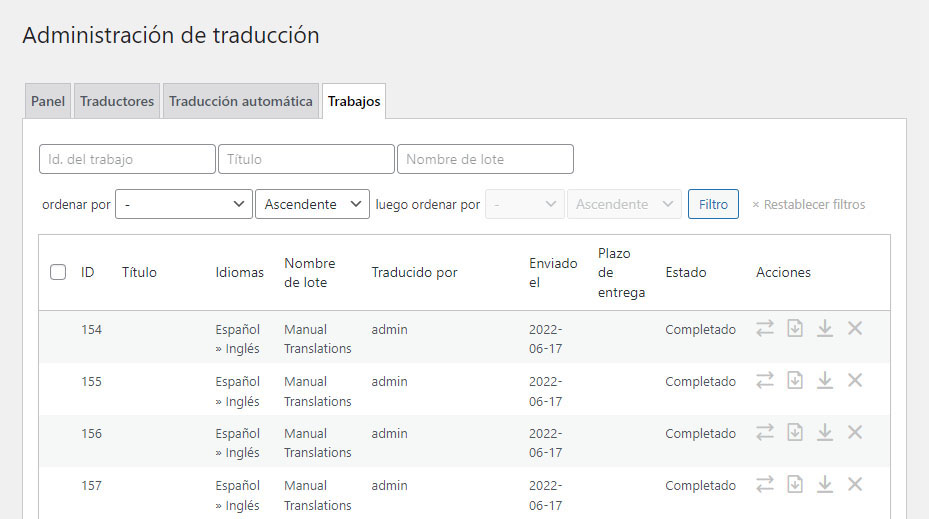Select the Trabajos tab
This screenshot has height=519, width=929.
click(x=354, y=101)
